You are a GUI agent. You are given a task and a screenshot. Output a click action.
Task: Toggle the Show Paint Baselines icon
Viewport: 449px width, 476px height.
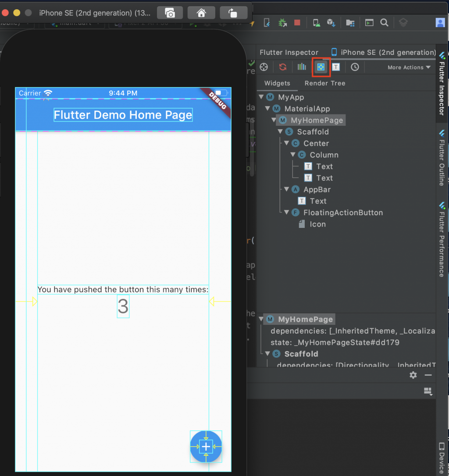336,67
